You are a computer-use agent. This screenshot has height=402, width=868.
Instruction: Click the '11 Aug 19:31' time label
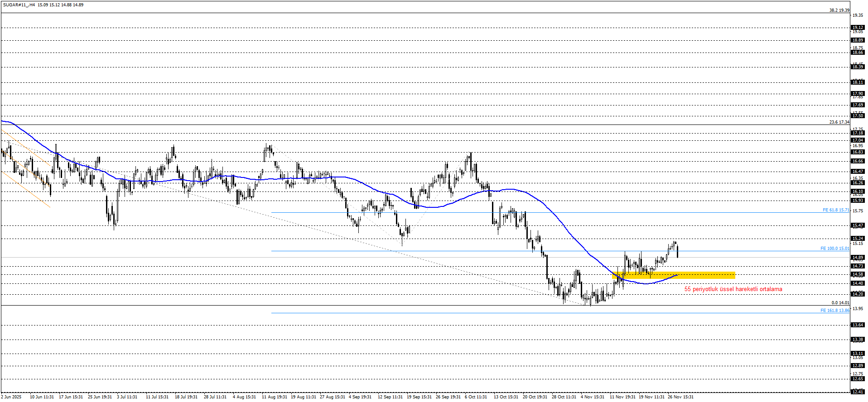(275, 397)
